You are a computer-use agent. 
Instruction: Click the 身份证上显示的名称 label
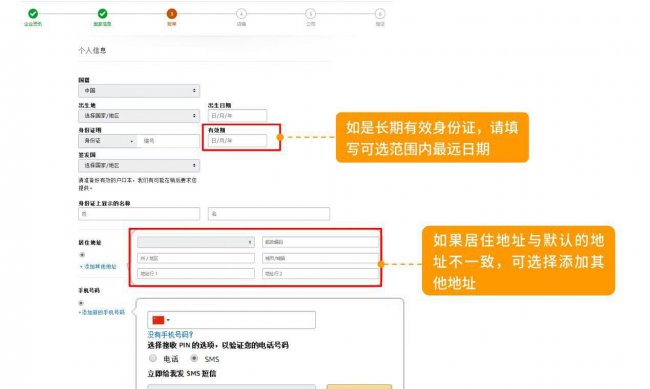click(x=104, y=203)
